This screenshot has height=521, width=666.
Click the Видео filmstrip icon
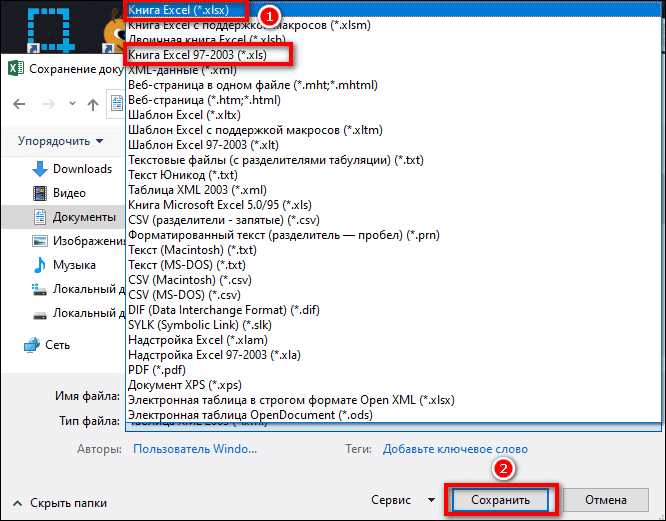[40, 193]
